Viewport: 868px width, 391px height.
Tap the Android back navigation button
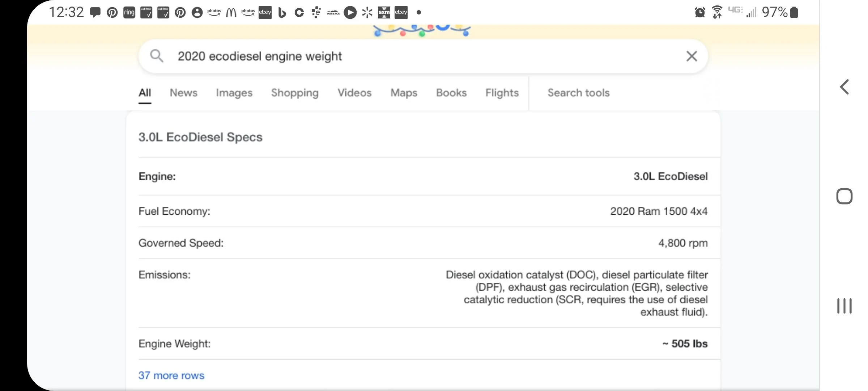(x=844, y=87)
